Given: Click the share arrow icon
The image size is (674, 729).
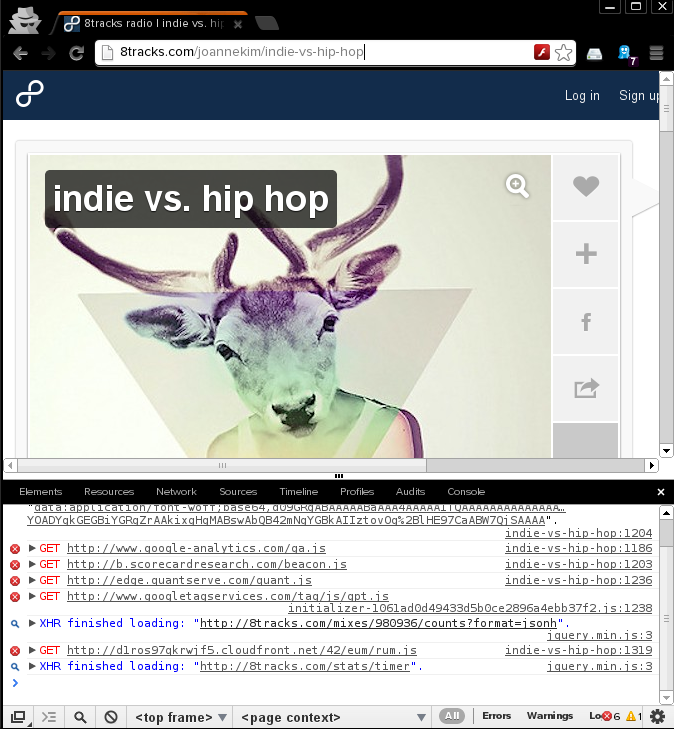Looking at the screenshot, I should pyautogui.click(x=586, y=388).
